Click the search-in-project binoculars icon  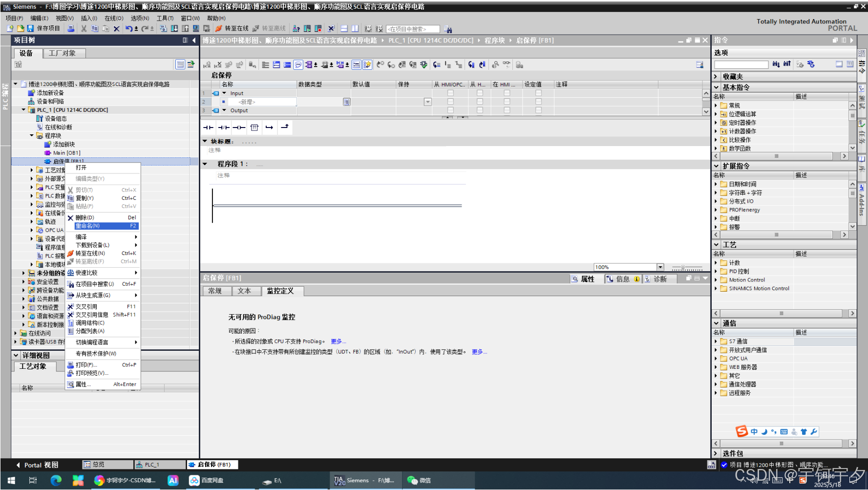[448, 29]
